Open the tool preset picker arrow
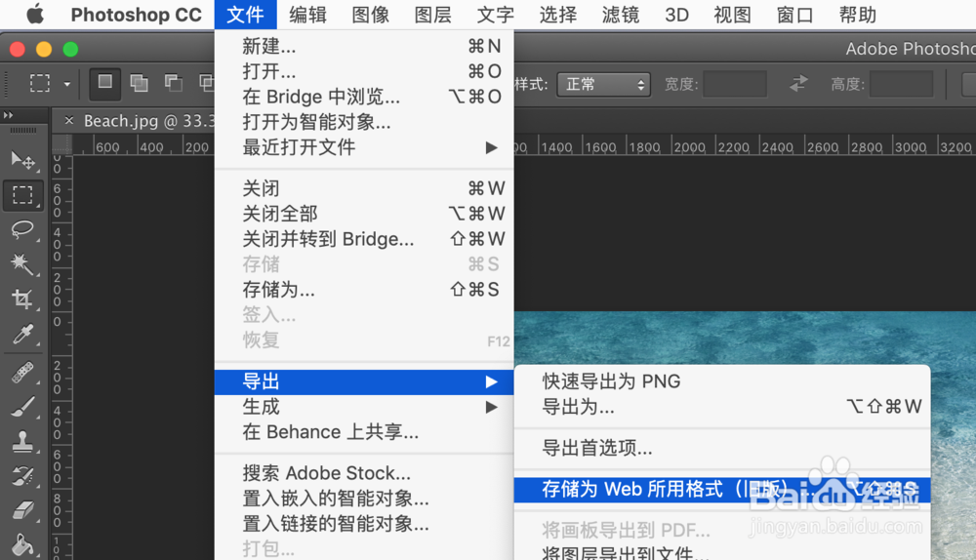976x560 pixels. click(66, 84)
